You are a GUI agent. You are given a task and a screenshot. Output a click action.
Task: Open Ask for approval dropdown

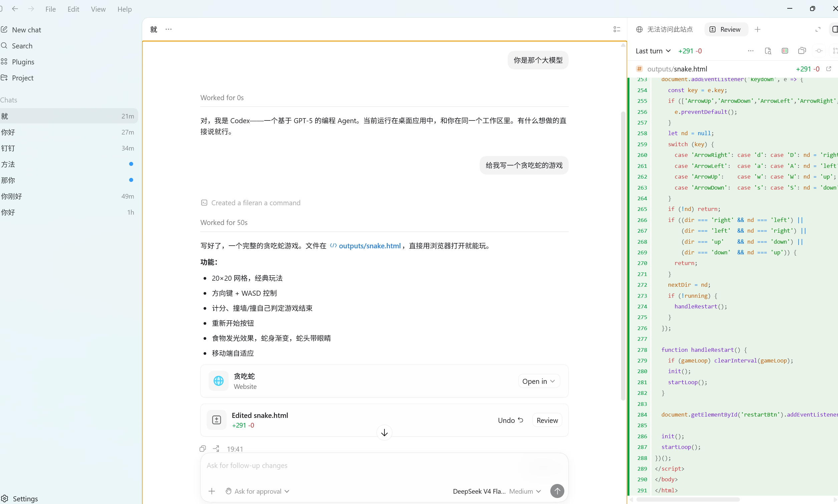[x=257, y=491]
